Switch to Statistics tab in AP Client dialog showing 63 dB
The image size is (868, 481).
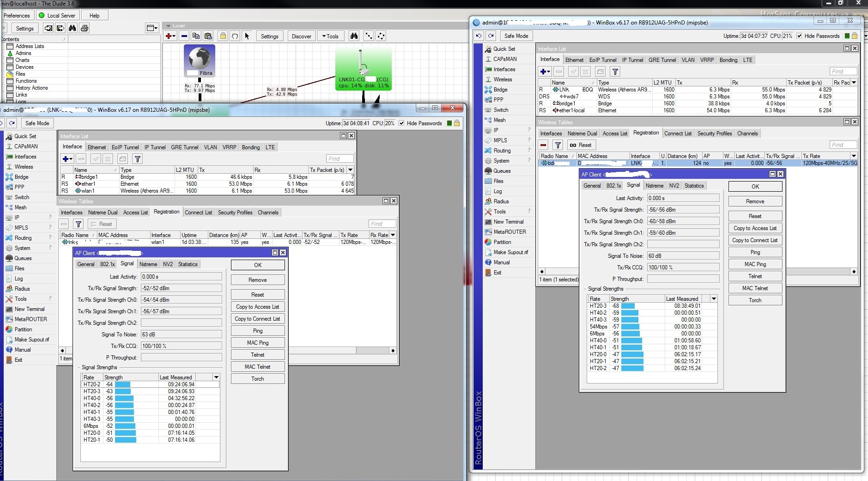(x=188, y=264)
